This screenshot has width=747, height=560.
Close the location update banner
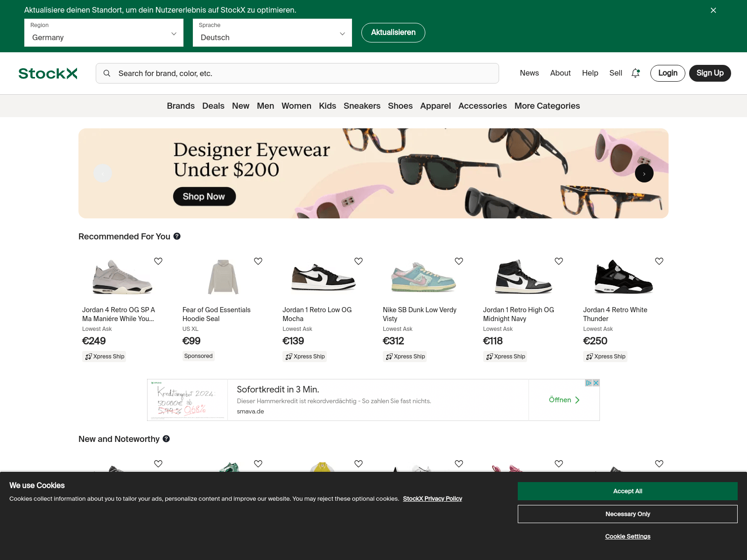pos(713,10)
